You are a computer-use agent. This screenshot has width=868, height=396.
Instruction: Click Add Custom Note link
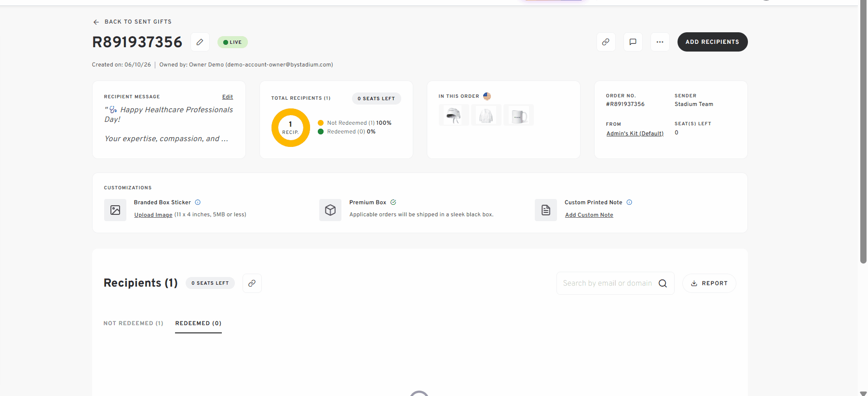click(x=589, y=215)
